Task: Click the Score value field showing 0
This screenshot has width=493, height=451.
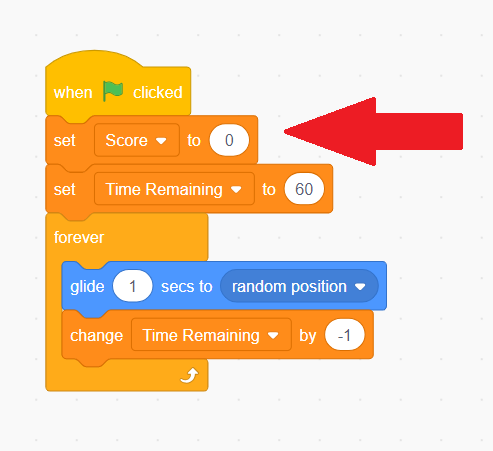Action: 229,140
